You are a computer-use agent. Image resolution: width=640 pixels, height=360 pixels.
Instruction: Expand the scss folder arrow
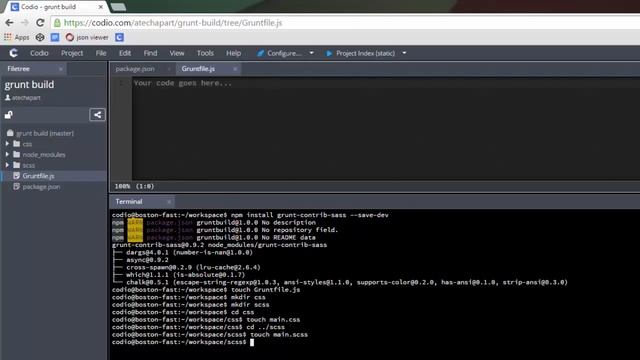click(x=7, y=165)
